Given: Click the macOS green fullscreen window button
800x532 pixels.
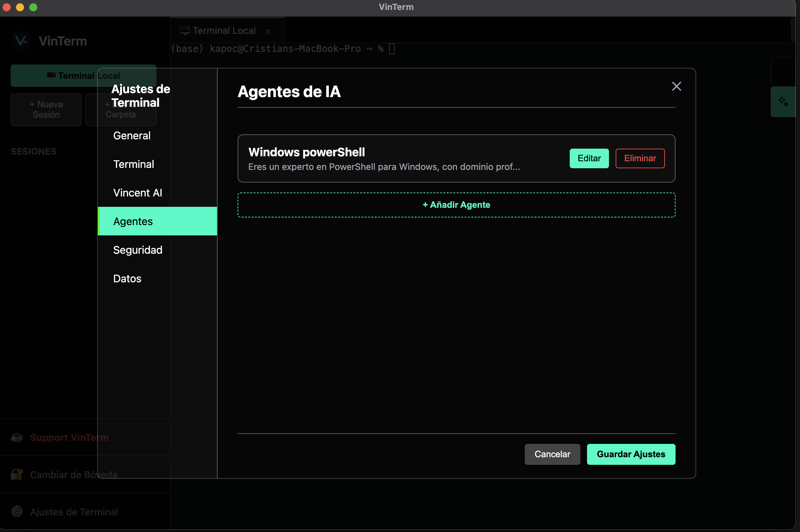Looking at the screenshot, I should click(33, 7).
